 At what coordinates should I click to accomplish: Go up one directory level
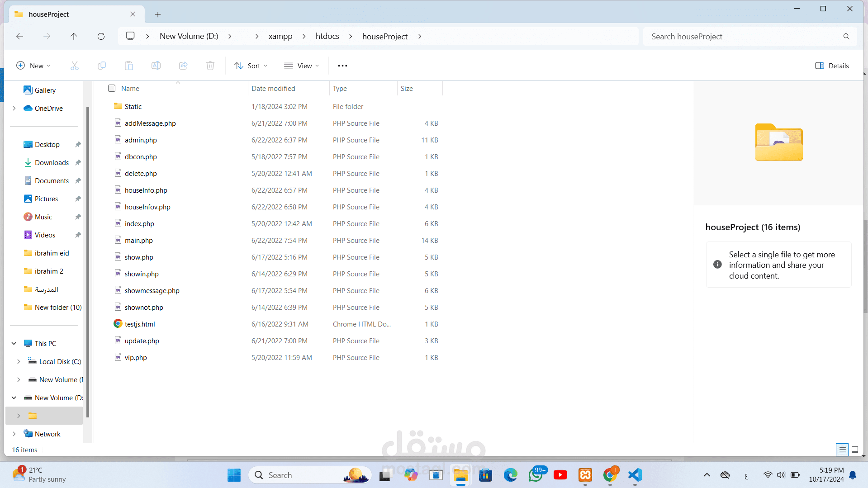point(74,36)
